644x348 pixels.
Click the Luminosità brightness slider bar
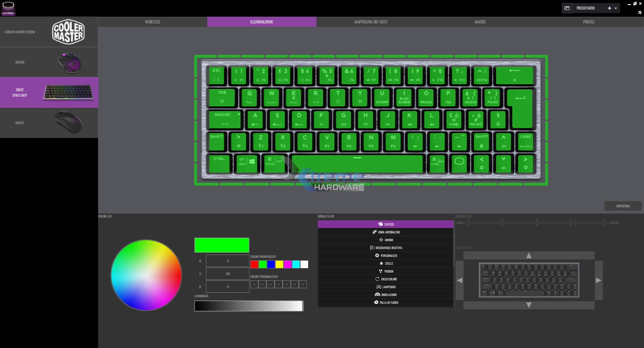(249, 306)
